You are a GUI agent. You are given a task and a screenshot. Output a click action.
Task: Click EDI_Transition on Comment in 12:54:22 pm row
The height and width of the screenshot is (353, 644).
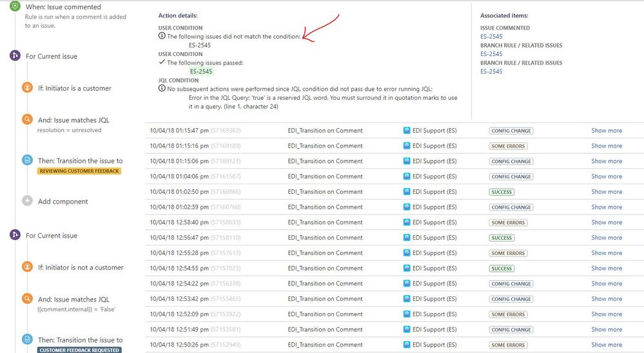(325, 283)
